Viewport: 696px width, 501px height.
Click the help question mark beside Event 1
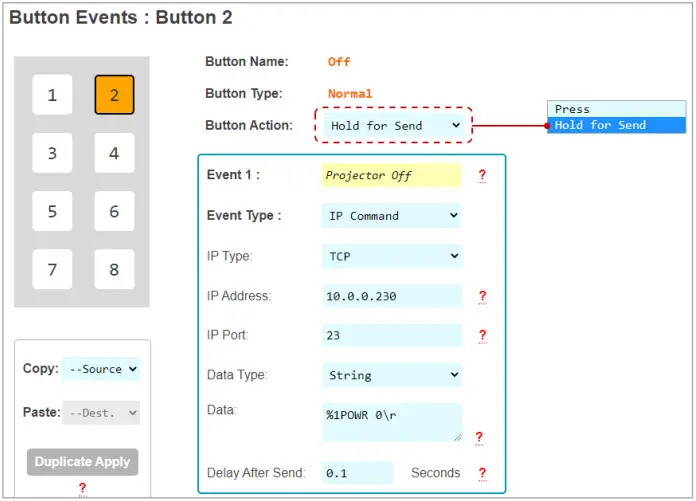481,176
